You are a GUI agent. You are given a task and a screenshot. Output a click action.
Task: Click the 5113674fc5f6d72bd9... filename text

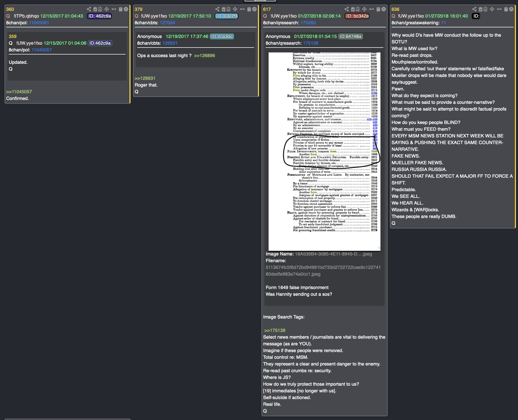[323, 271]
